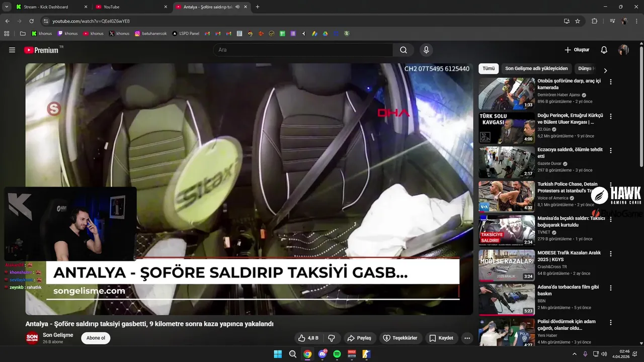The image size is (644, 362).
Task: Install app icon in address bar
Action: [567, 21]
